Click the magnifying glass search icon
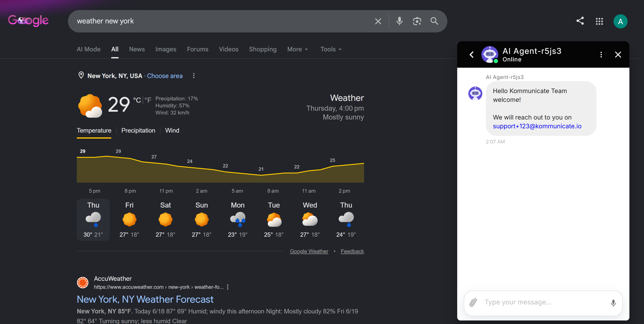This screenshot has height=324, width=644. pyautogui.click(x=434, y=21)
